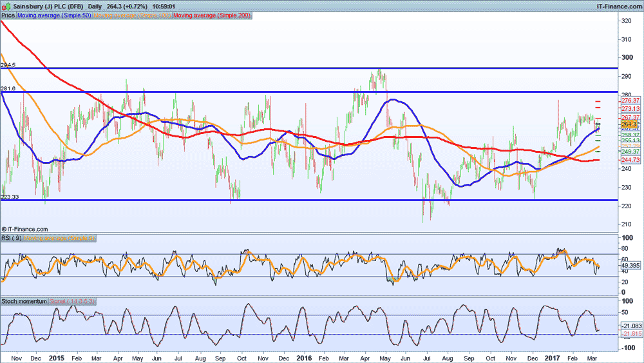Click the RSI (9) indicator label
The height and width of the screenshot is (363, 644).
pos(12,239)
